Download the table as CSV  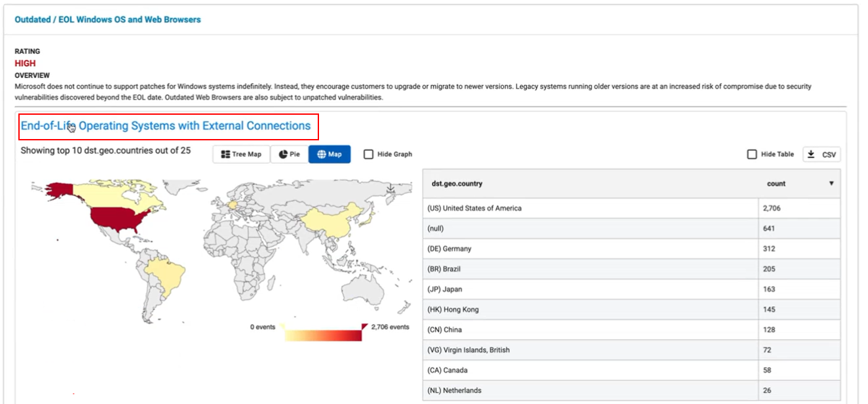click(821, 154)
